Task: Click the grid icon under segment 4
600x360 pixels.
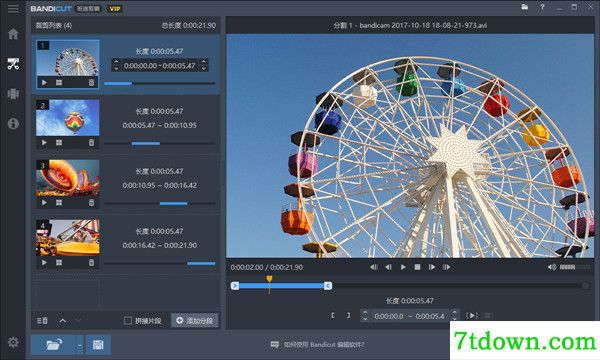Action: pyautogui.click(x=59, y=263)
